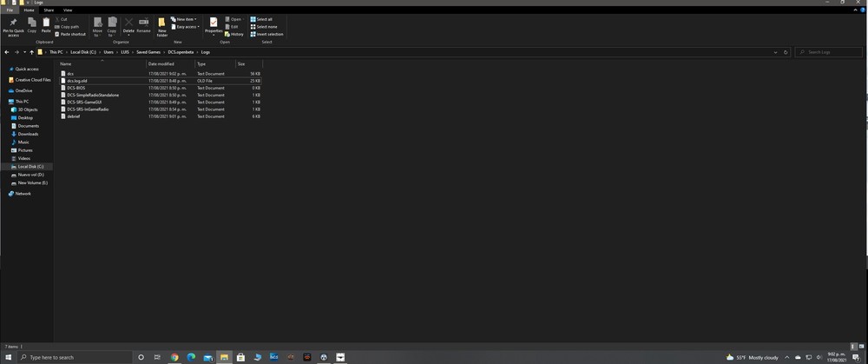Open Microsoft Edge from taskbar
The width and height of the screenshot is (868, 364).
click(191, 357)
